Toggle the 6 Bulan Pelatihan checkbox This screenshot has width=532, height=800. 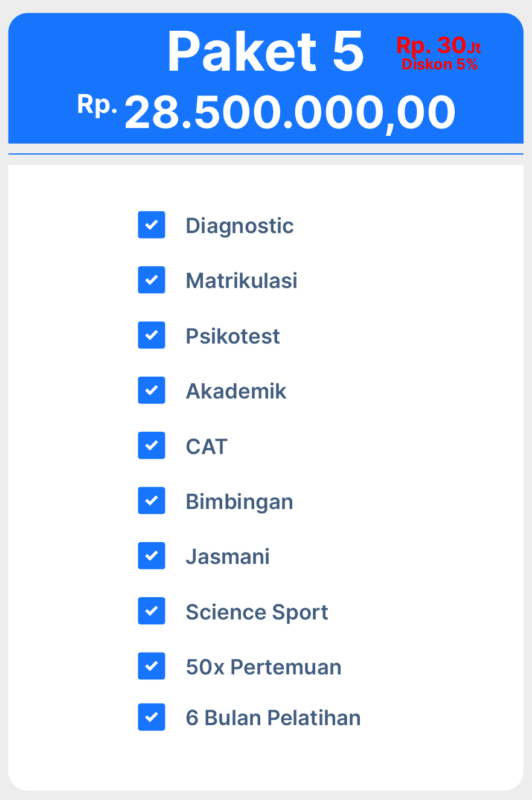tap(152, 717)
